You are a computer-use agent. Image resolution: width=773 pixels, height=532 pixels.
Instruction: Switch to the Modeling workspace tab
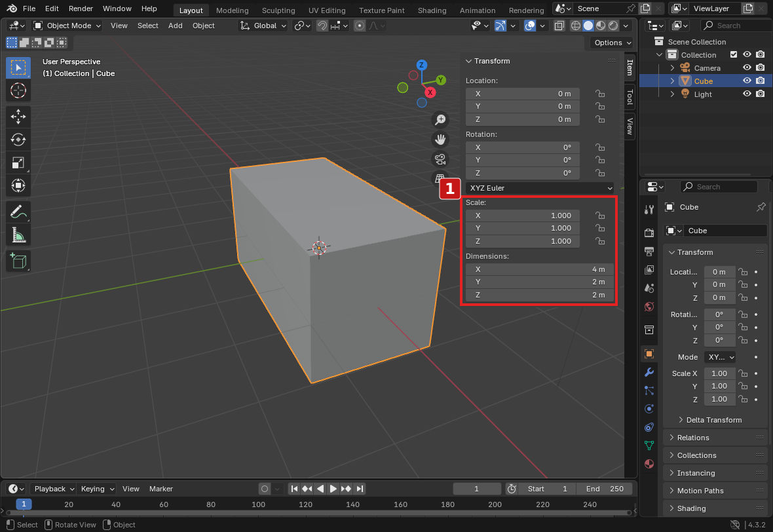click(232, 10)
